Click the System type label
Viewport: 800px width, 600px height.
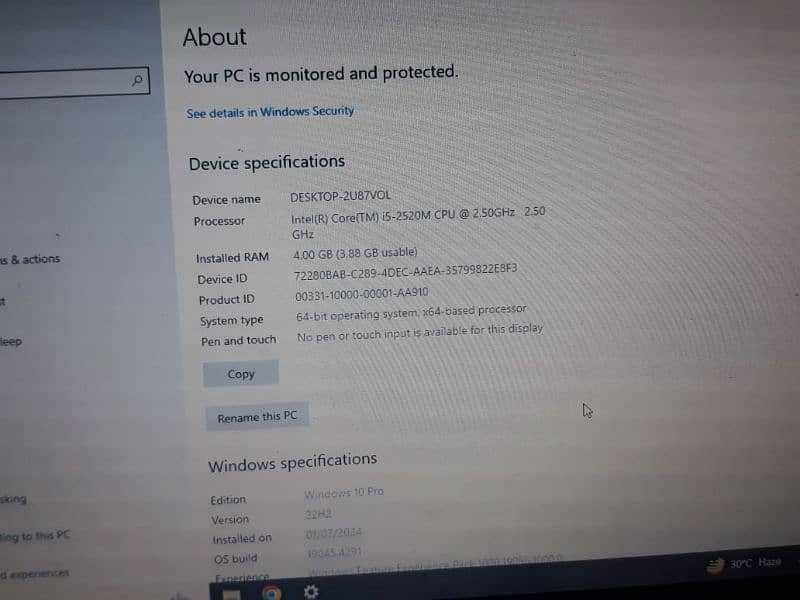[232, 320]
